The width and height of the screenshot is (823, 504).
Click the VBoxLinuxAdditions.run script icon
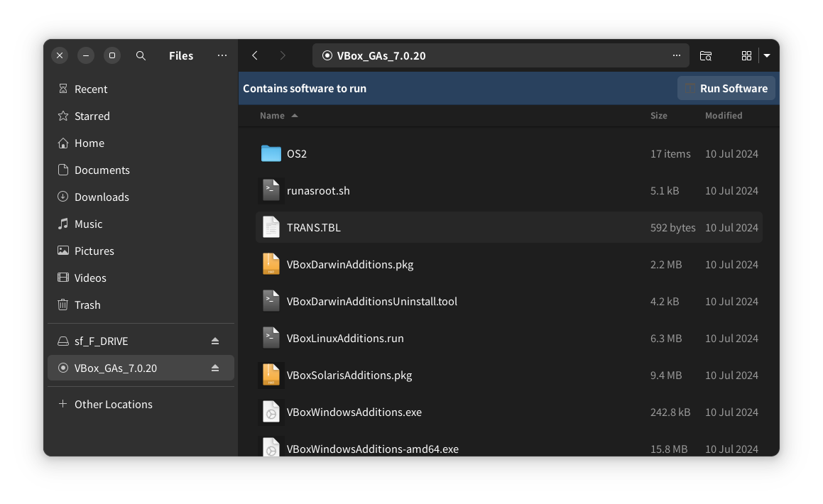[271, 339]
